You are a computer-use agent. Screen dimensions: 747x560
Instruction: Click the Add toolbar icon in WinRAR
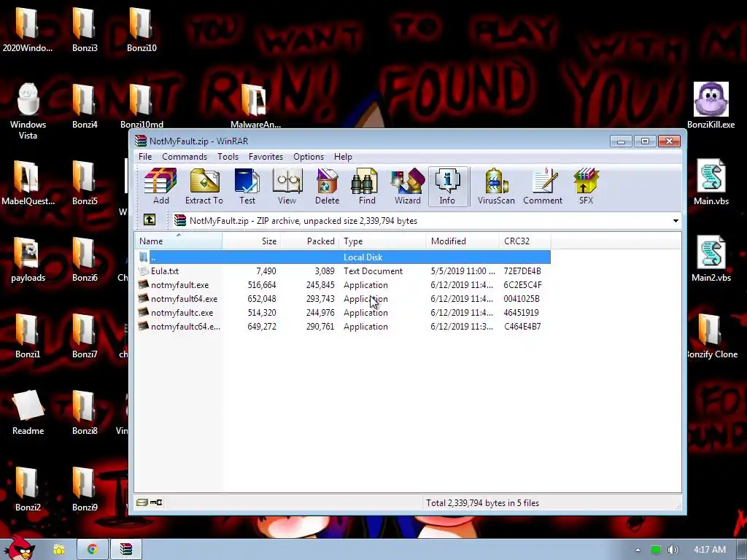[161, 187]
